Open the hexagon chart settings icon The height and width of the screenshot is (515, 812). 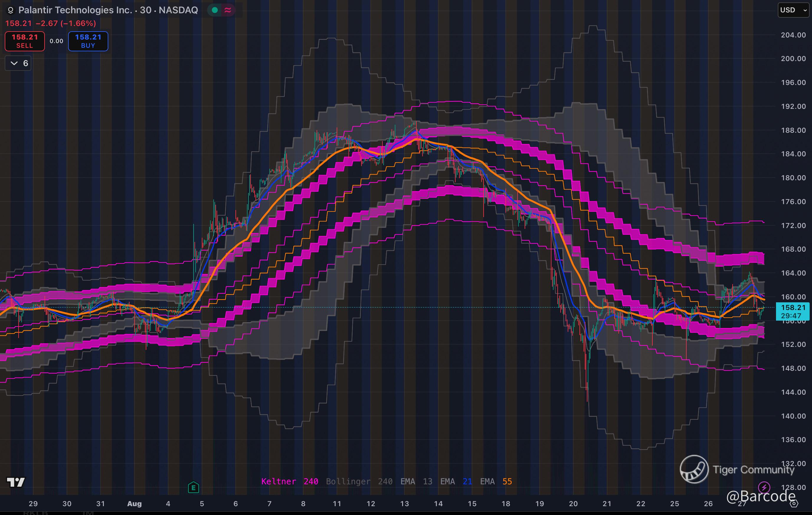point(794,503)
